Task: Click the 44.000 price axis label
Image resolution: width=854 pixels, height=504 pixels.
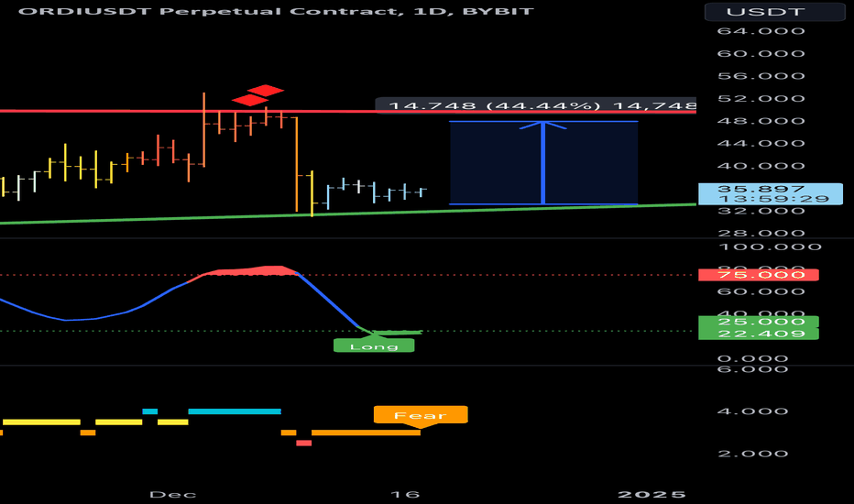Action: [761, 143]
